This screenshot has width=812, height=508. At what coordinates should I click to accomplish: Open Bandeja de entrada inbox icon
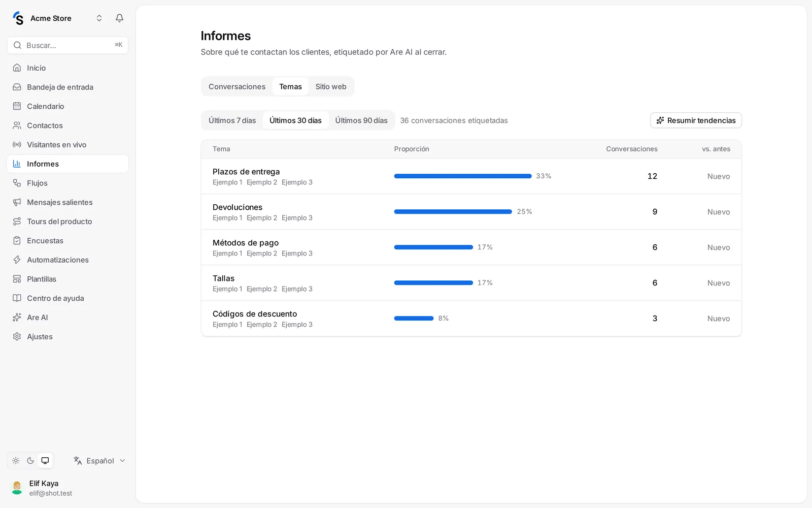tap(17, 87)
